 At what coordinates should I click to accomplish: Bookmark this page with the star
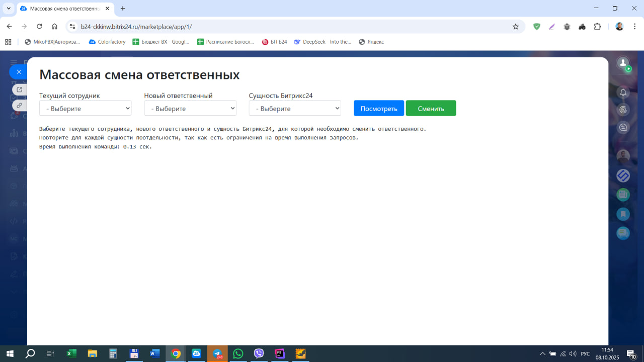click(x=516, y=27)
